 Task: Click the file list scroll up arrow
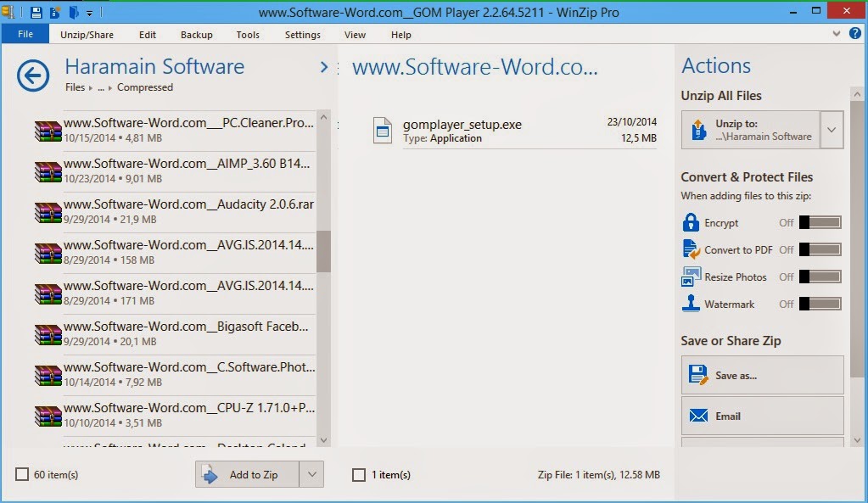(324, 117)
